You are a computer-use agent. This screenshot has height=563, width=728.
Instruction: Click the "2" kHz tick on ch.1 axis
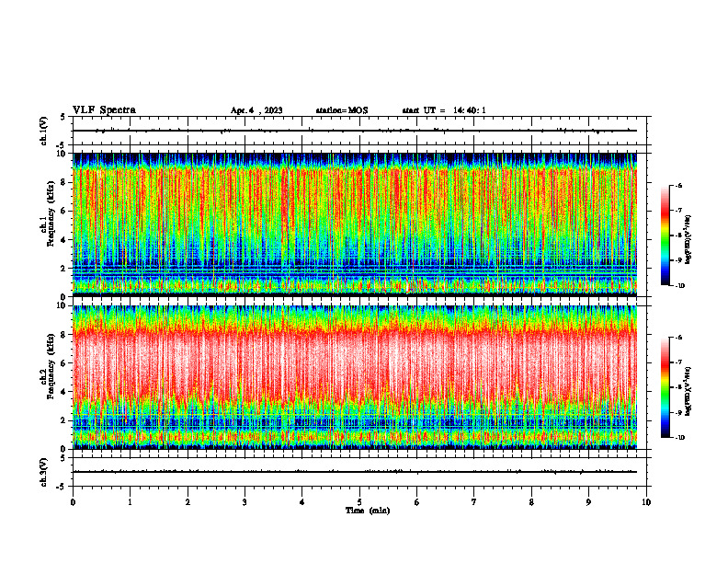click(64, 269)
